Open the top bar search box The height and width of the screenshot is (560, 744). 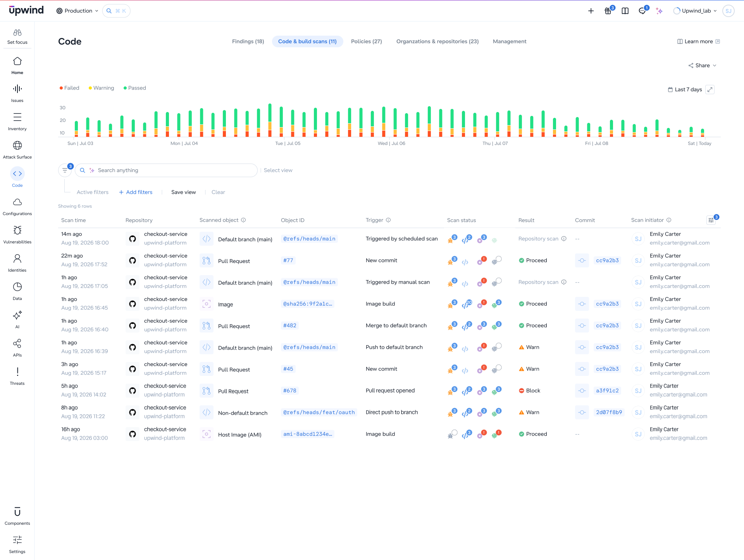(116, 11)
